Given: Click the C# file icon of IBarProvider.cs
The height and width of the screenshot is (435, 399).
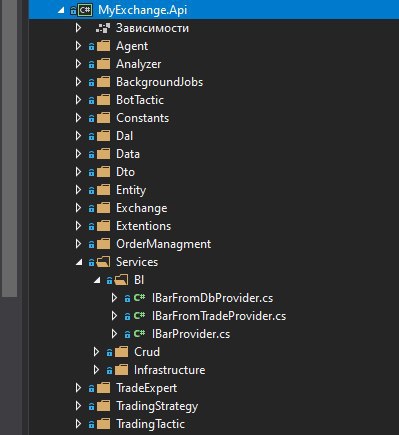Looking at the screenshot, I should [139, 333].
